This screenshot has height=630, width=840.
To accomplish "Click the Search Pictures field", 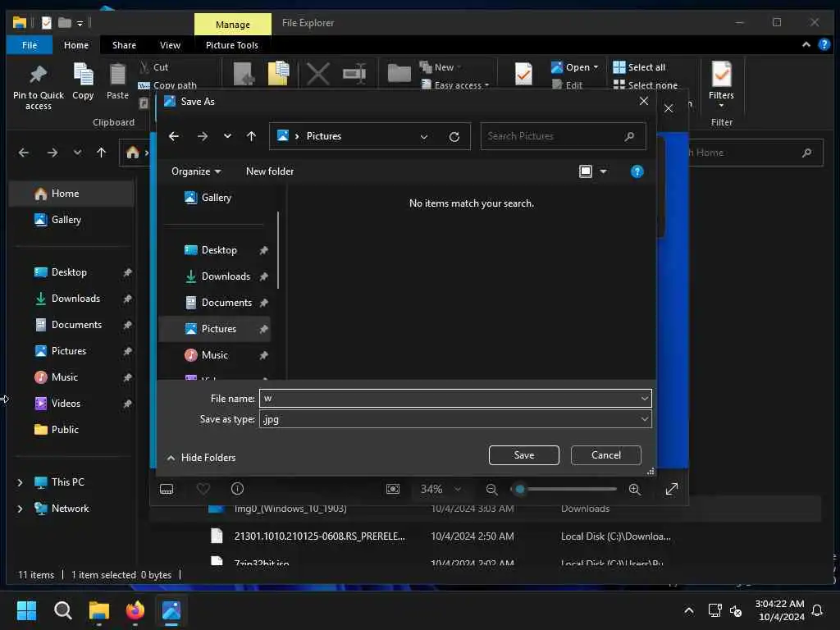I will [x=563, y=136].
